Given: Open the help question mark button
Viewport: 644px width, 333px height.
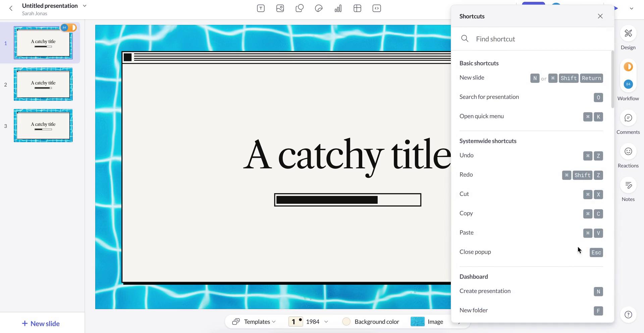Looking at the screenshot, I should point(628,315).
